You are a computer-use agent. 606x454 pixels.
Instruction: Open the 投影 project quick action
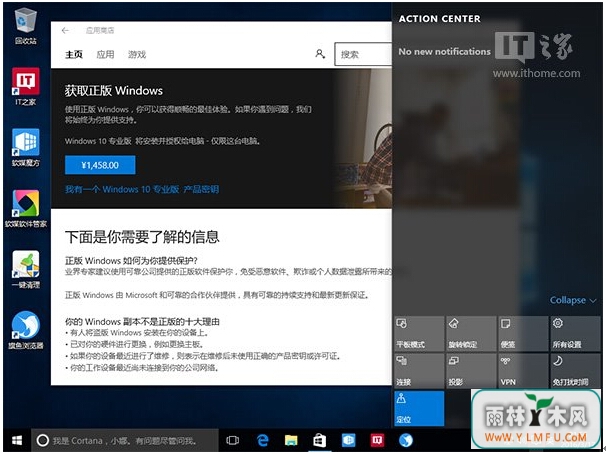point(471,371)
